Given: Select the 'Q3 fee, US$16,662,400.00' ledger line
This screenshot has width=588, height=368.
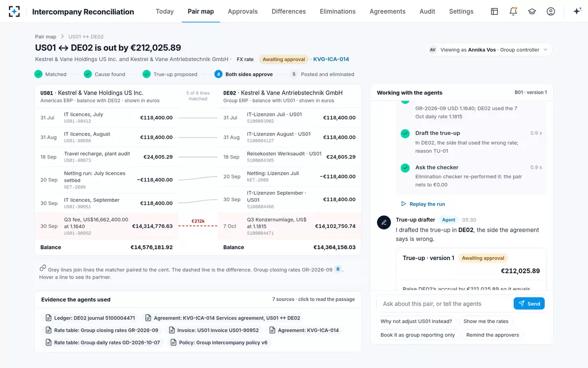Looking at the screenshot, I should tap(107, 226).
